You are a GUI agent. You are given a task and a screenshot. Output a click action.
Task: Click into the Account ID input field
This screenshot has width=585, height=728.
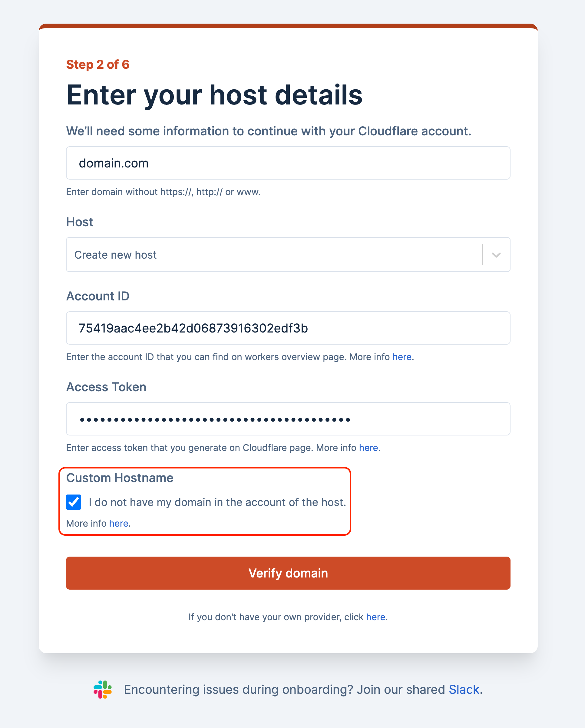coord(288,328)
